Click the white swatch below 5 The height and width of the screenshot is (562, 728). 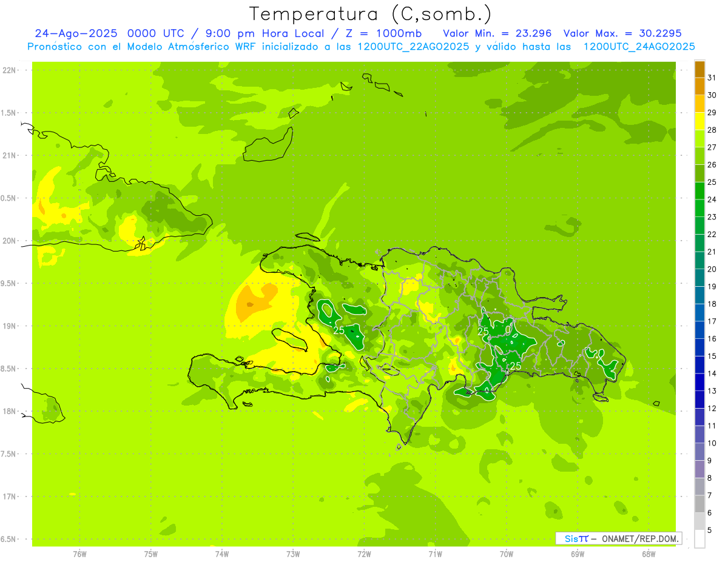[699, 539]
